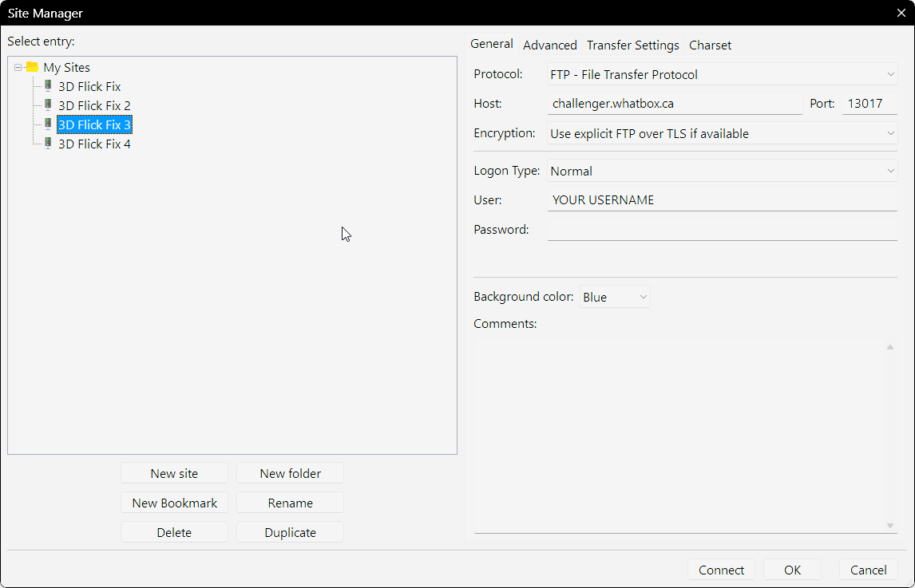The width and height of the screenshot is (915, 588).
Task: Collapse the My Sites tree node
Action: pyautogui.click(x=18, y=68)
